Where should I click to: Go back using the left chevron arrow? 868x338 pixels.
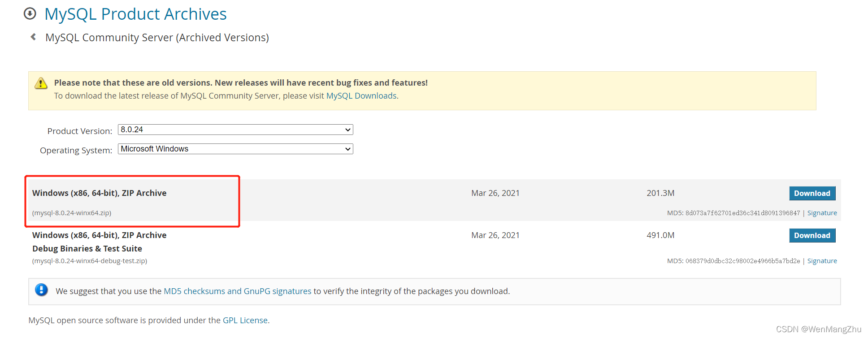[33, 37]
